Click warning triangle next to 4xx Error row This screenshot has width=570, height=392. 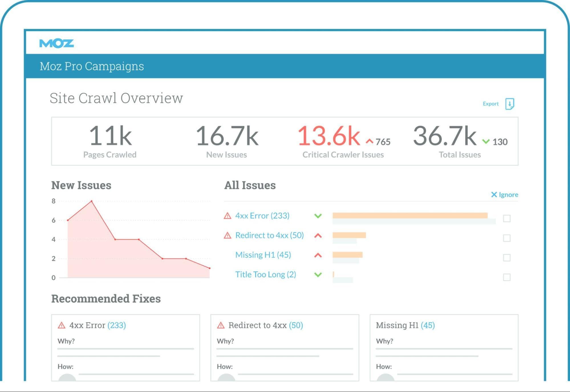[227, 216]
